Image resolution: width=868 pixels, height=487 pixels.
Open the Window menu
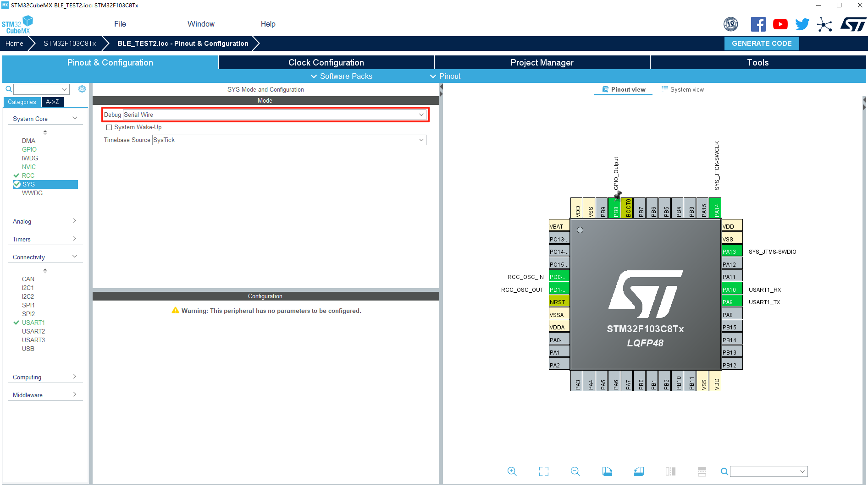[201, 24]
